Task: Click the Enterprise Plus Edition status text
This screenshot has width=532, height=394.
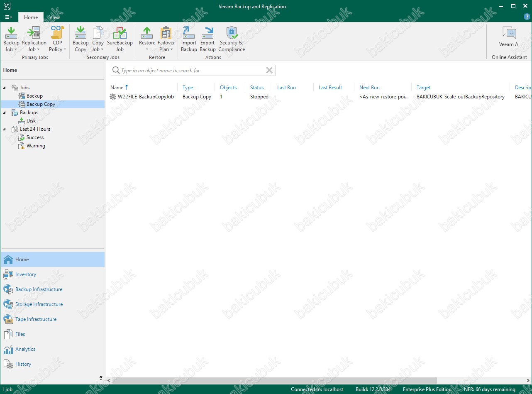Action: (x=427, y=389)
